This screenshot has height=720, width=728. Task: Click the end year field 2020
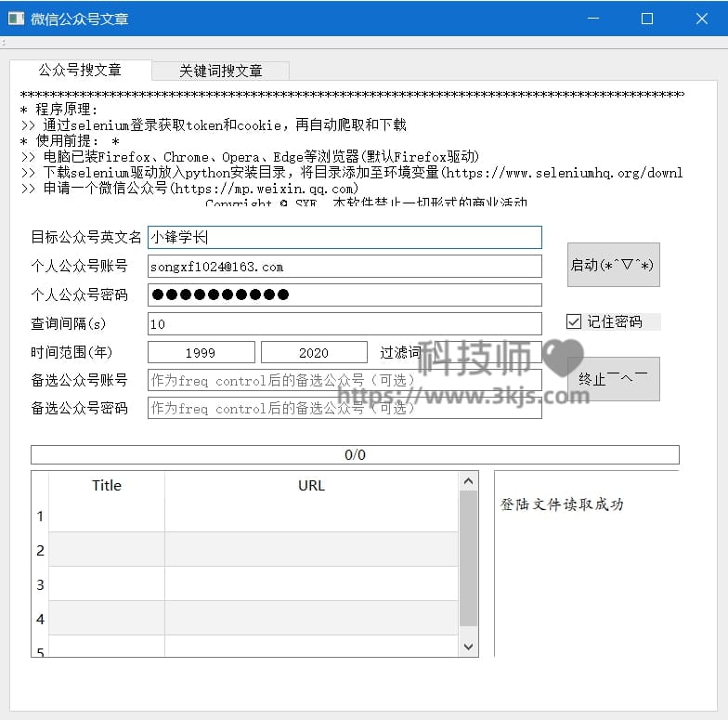(x=314, y=353)
